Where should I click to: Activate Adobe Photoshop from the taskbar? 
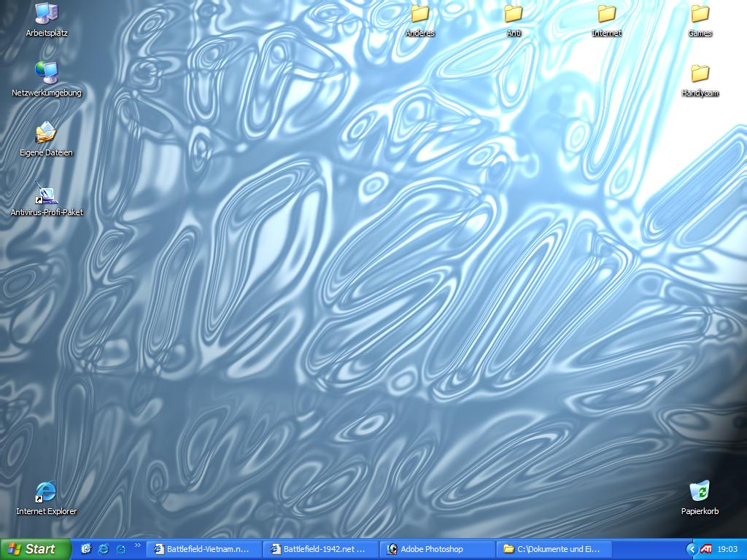436,549
